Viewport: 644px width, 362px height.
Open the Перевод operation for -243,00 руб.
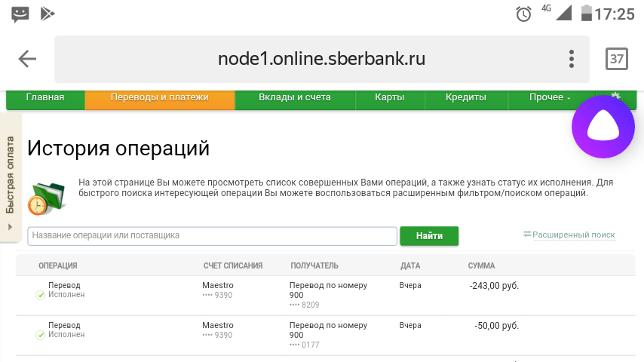pos(65,285)
